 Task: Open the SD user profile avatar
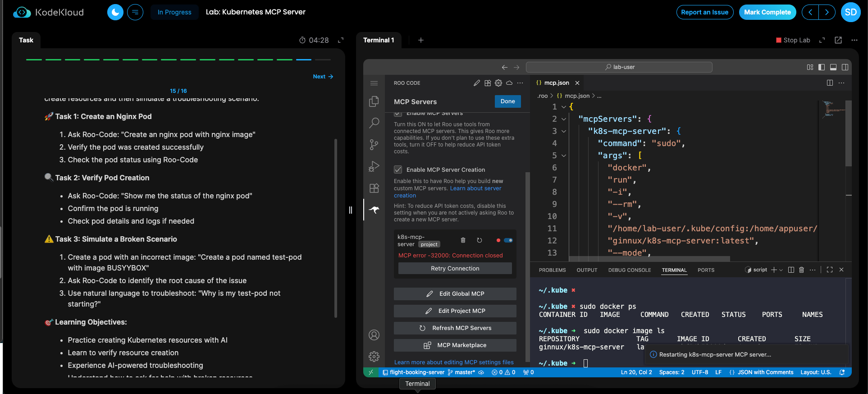click(x=851, y=12)
